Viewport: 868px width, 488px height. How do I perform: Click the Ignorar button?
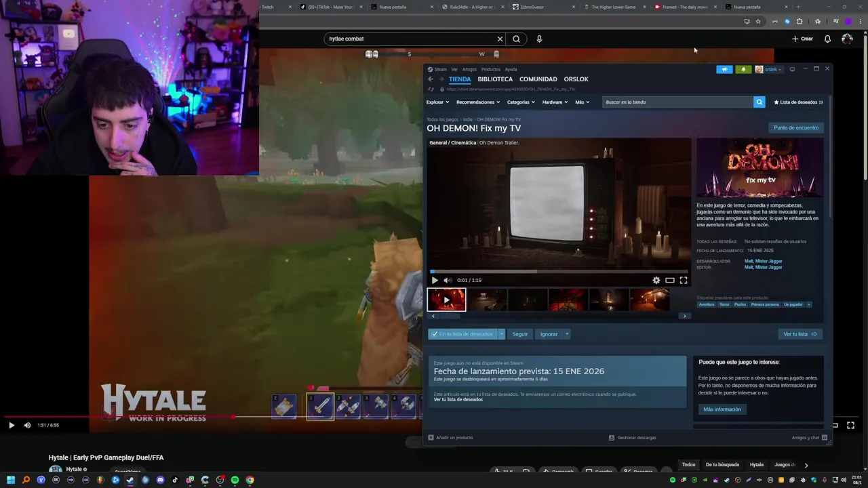pyautogui.click(x=549, y=334)
